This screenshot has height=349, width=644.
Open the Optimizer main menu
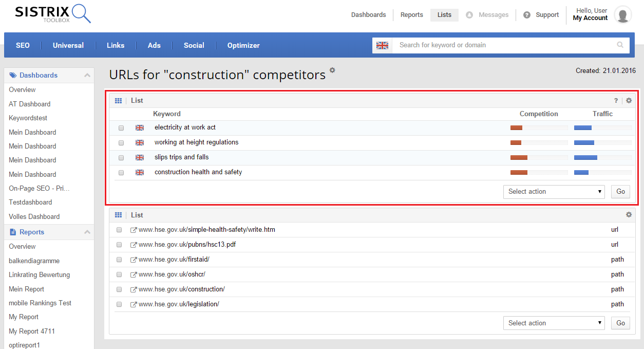tap(243, 45)
